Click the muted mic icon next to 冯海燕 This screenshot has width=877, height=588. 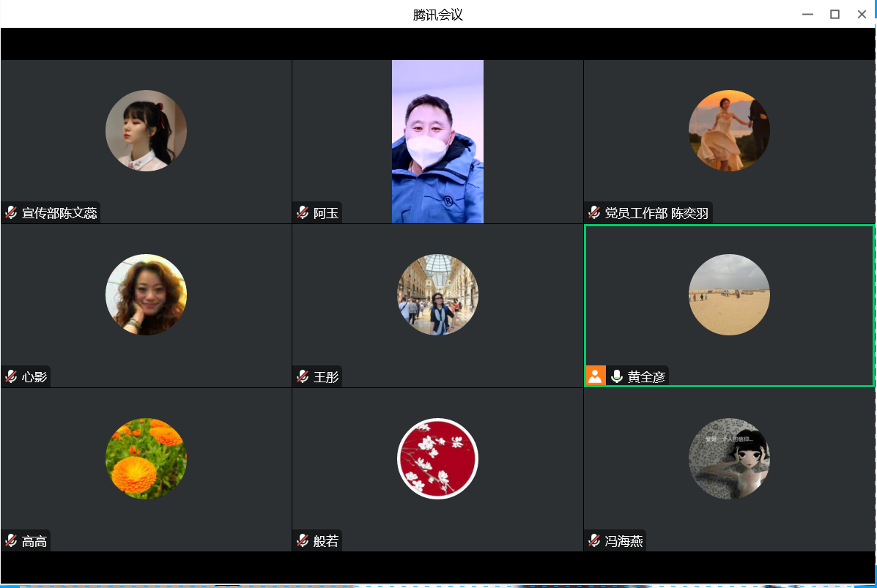click(x=594, y=541)
